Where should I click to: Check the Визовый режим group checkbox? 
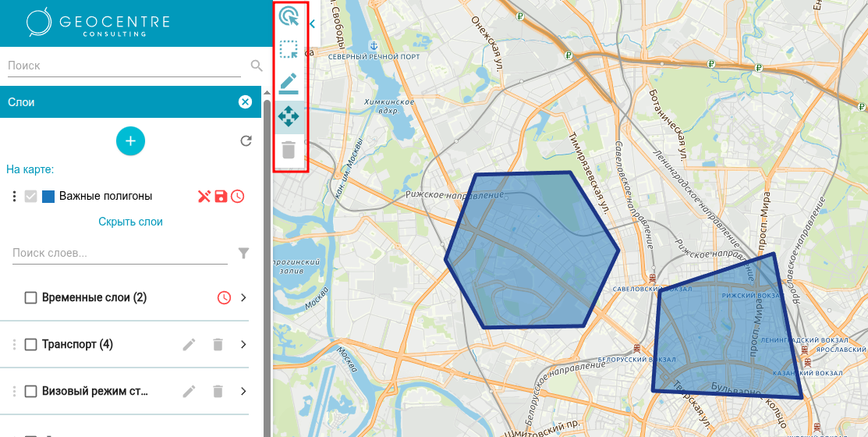pos(30,391)
